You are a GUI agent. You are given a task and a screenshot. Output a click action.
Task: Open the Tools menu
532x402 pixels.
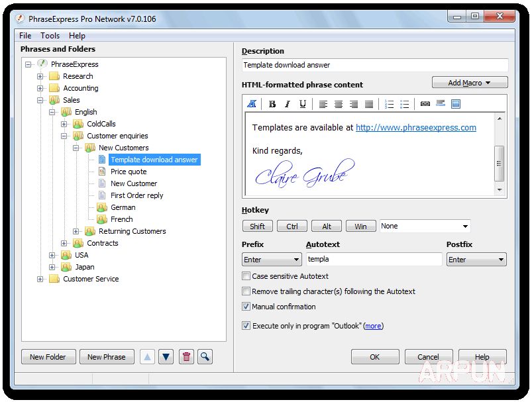click(x=50, y=36)
